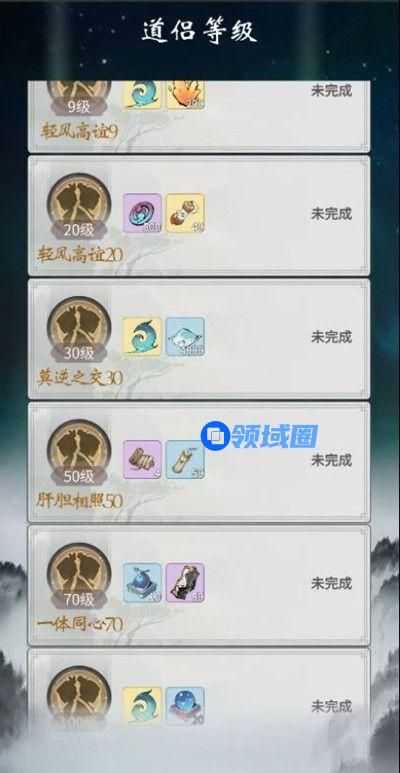This screenshot has width=400, height=773.
Task: Select the blue orb reward in bottom row
Action: (x=185, y=706)
